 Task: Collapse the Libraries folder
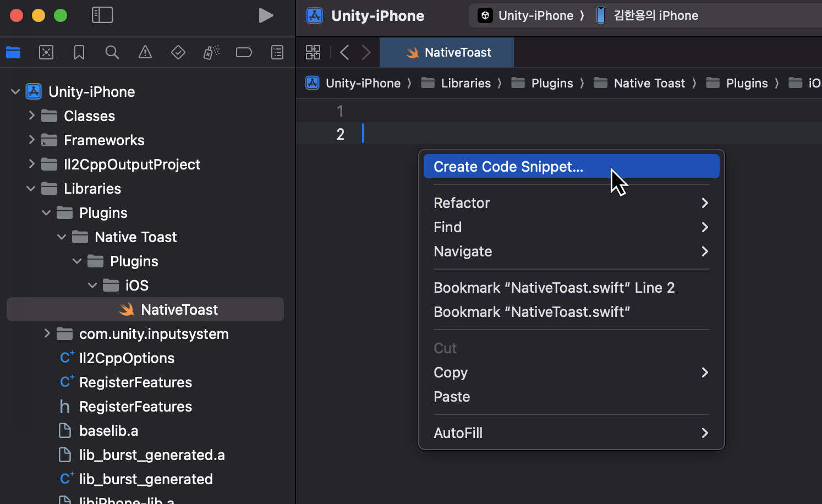(31, 188)
